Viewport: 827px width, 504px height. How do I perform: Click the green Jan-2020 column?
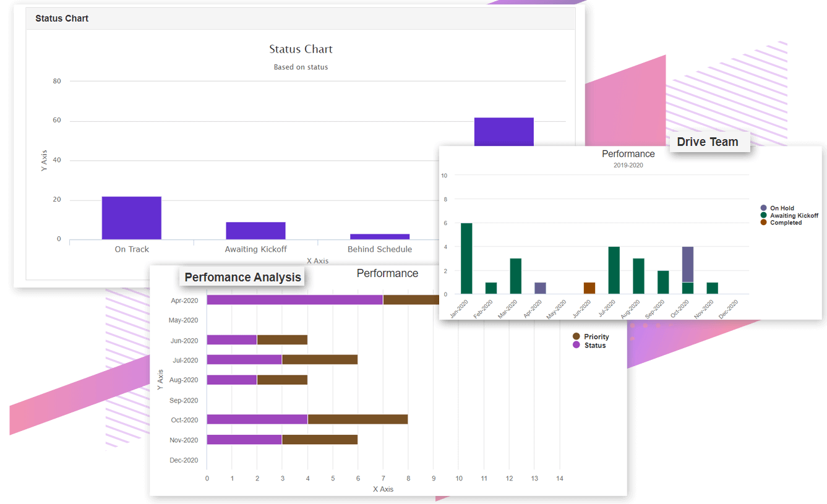click(466, 258)
